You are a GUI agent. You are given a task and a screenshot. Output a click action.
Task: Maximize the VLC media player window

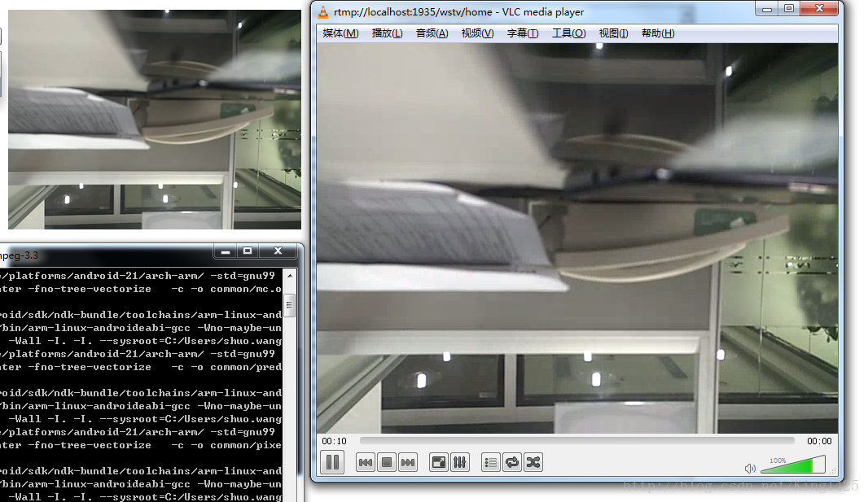tap(789, 9)
